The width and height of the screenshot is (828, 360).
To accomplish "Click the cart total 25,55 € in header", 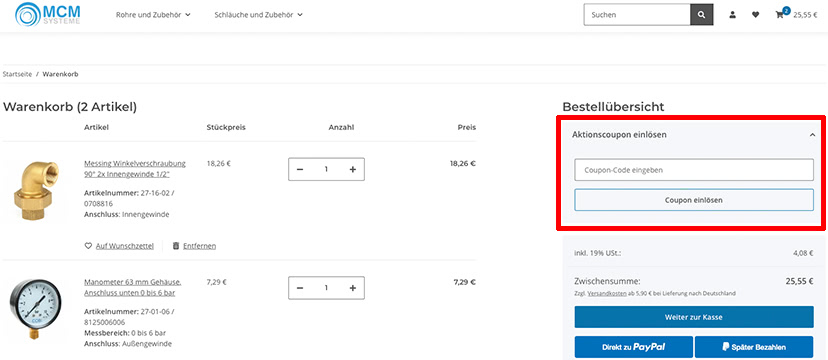I will [805, 15].
